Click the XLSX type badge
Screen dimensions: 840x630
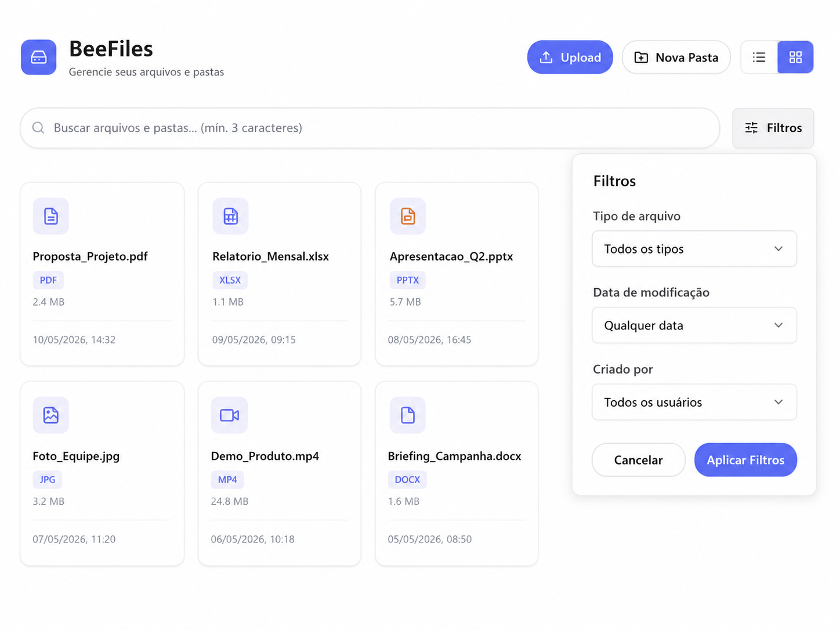[x=230, y=280]
